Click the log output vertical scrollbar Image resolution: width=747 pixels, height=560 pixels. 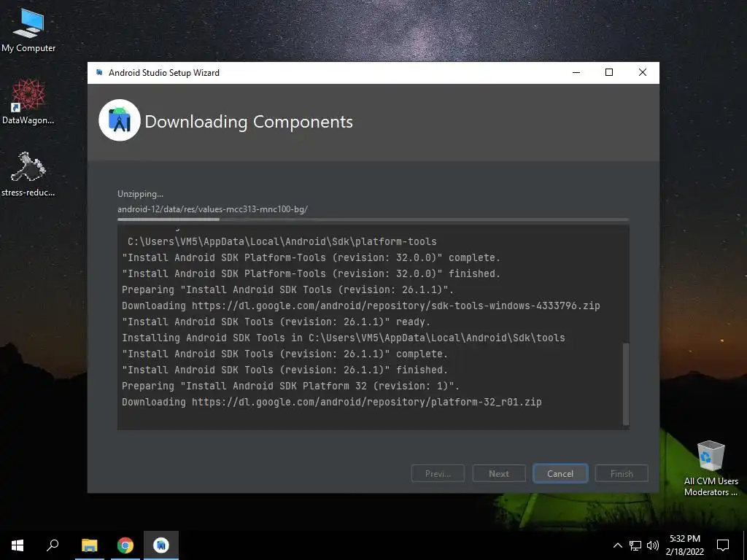tap(626, 384)
